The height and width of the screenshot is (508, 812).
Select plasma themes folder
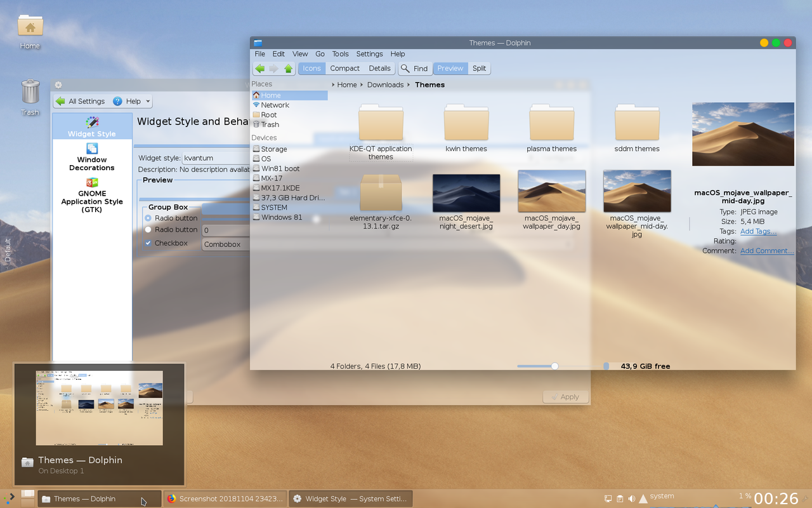pos(552,128)
